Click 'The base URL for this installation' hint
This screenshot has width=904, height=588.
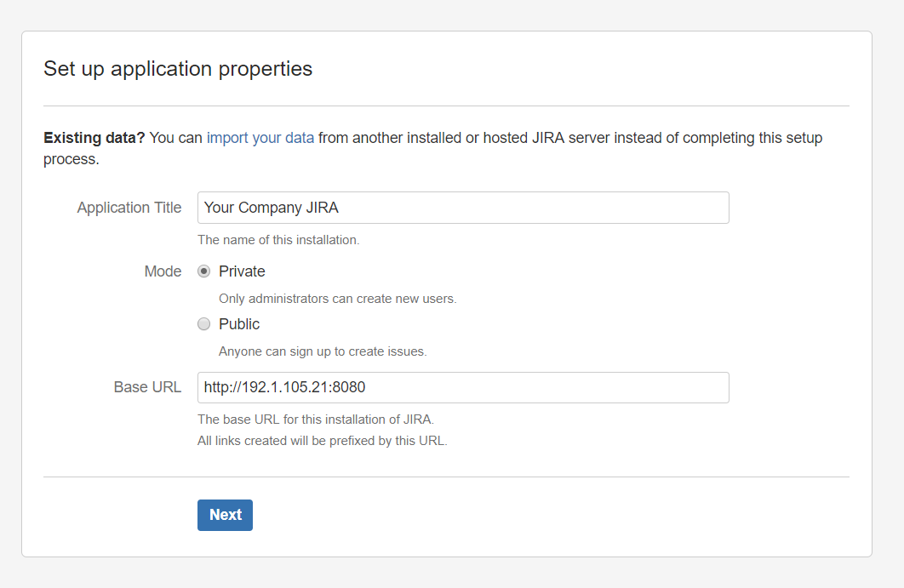[x=316, y=420]
